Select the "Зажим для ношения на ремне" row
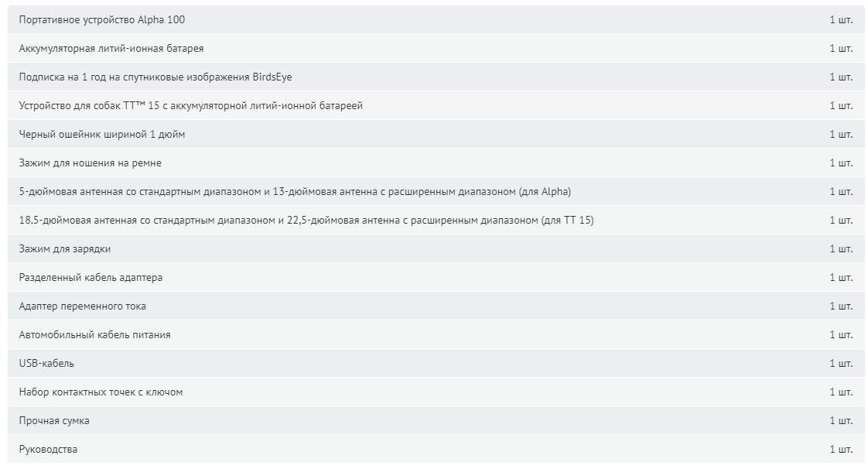This screenshot has width=868, height=469. tap(436, 163)
